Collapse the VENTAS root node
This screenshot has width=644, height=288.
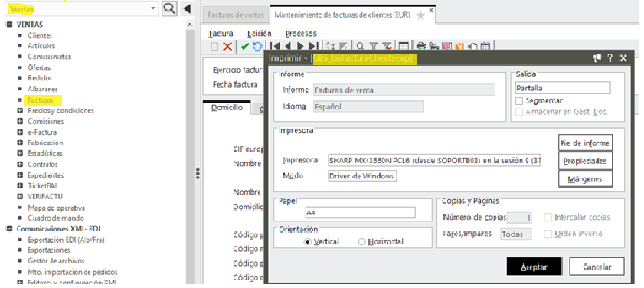[x=9, y=25]
